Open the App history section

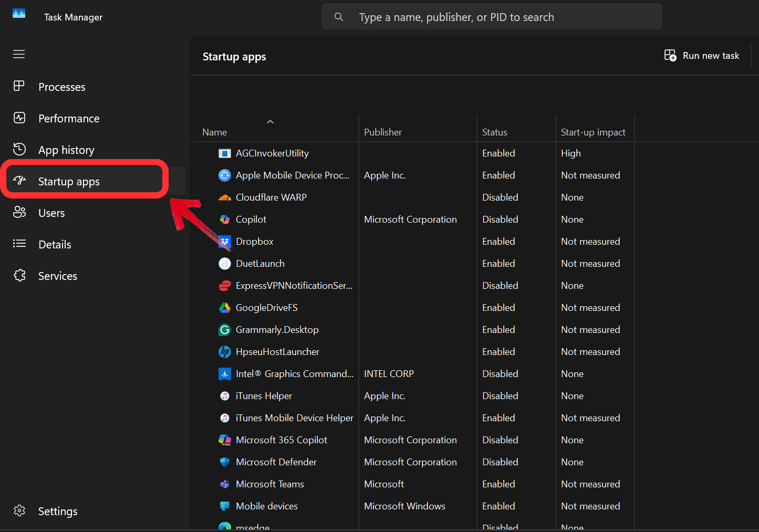tap(66, 150)
